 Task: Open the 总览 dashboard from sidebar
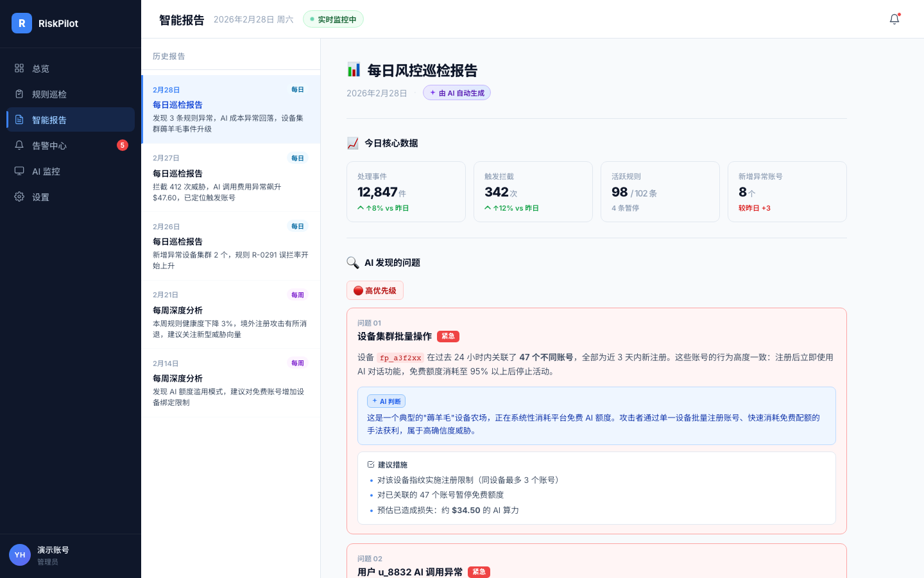(x=40, y=68)
